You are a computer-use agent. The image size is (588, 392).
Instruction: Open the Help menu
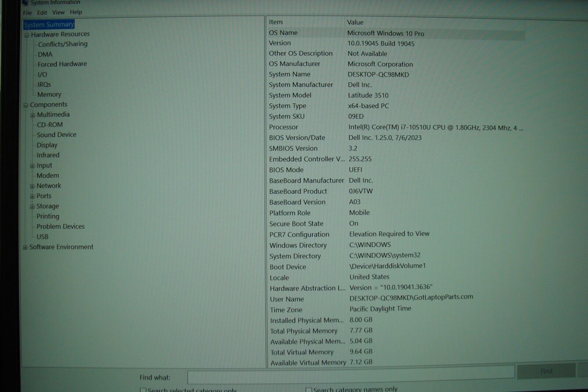76,12
